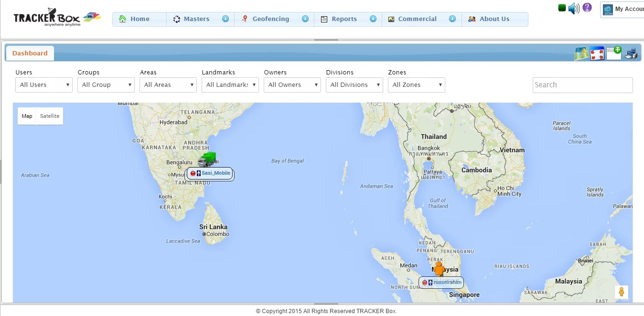Screen dimensions: 644x316
Task: Open the All Divisions dropdown
Action: [354, 85]
